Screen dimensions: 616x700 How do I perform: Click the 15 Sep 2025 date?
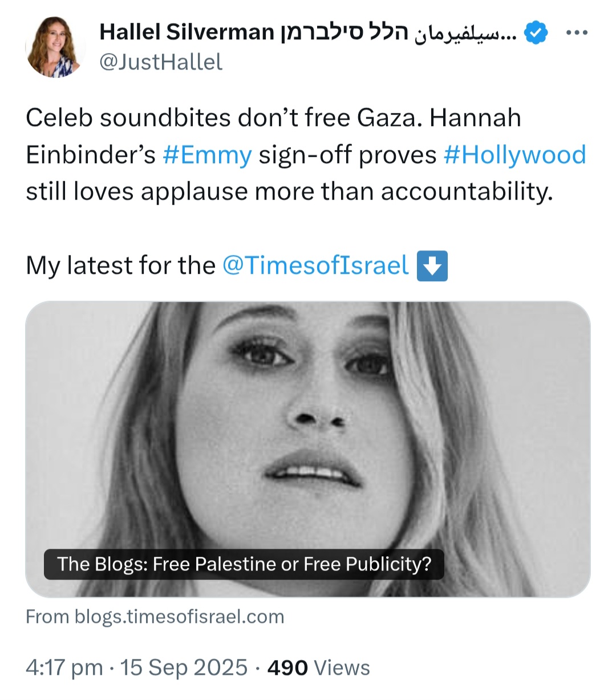click(x=184, y=667)
